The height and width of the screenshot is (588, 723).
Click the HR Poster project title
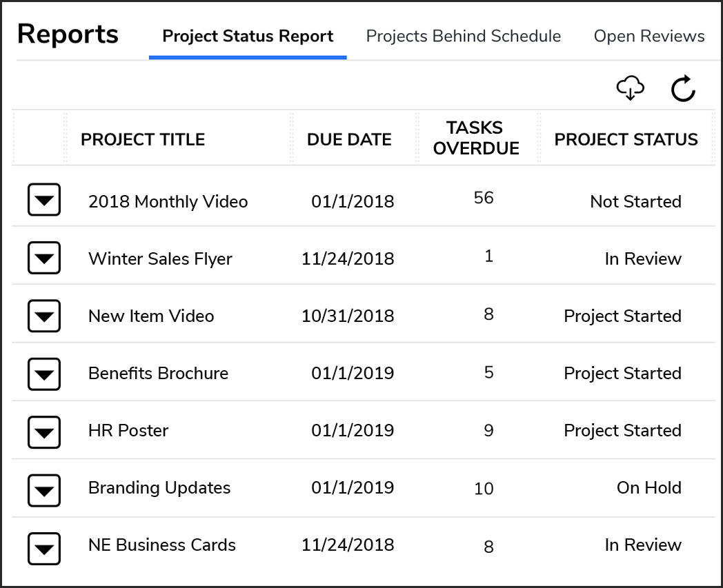pos(128,430)
